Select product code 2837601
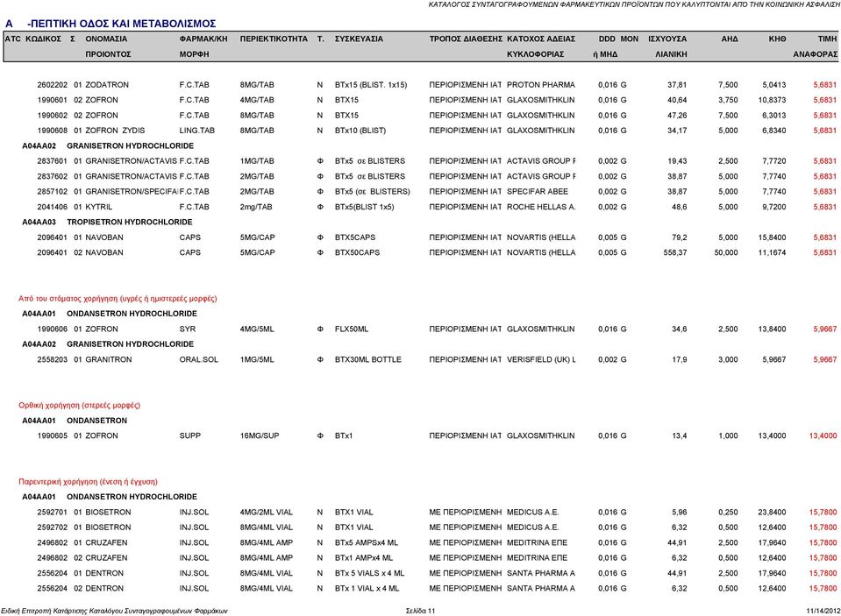841x616 pixels. click(52, 161)
